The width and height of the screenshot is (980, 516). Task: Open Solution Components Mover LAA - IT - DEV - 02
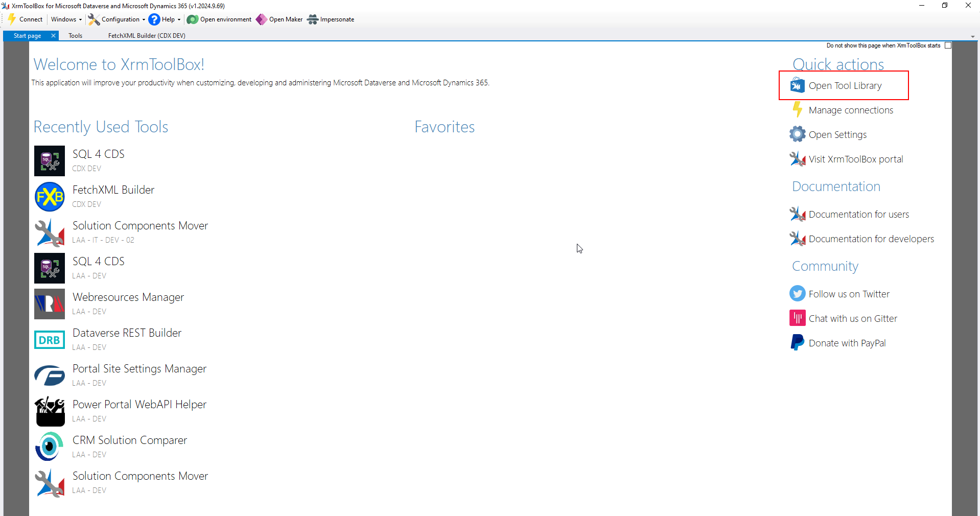pos(140,226)
